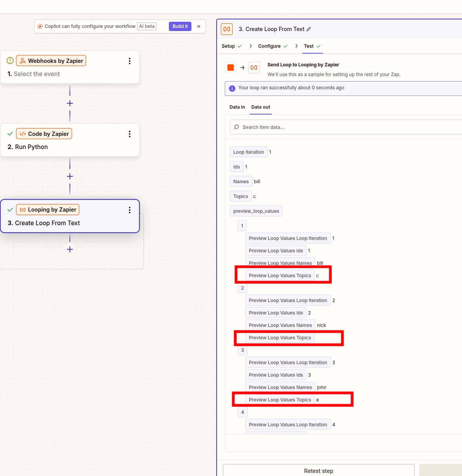Image resolution: width=462 pixels, height=476 pixels.
Task: Collapse preview group 3
Action: [242, 350]
